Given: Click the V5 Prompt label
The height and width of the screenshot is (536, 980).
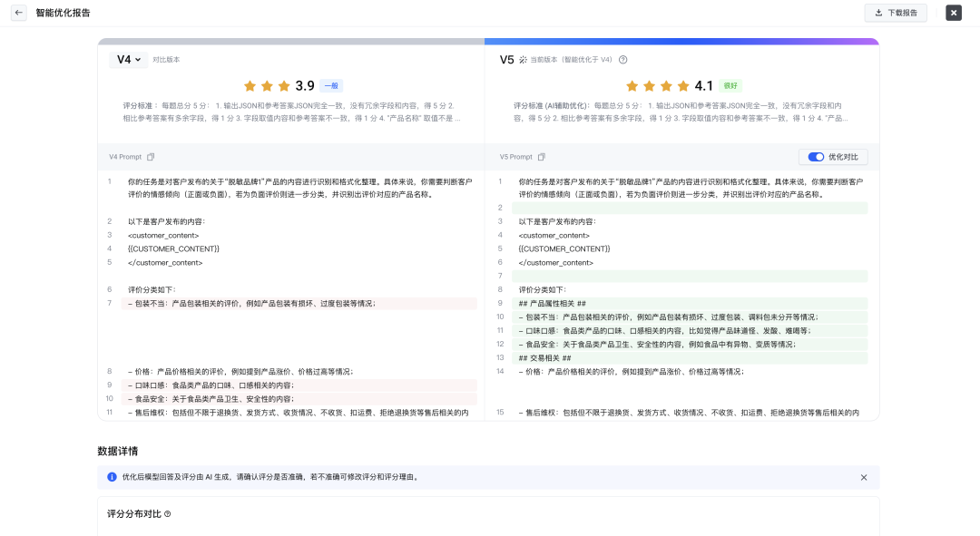Looking at the screenshot, I should click(x=515, y=157).
